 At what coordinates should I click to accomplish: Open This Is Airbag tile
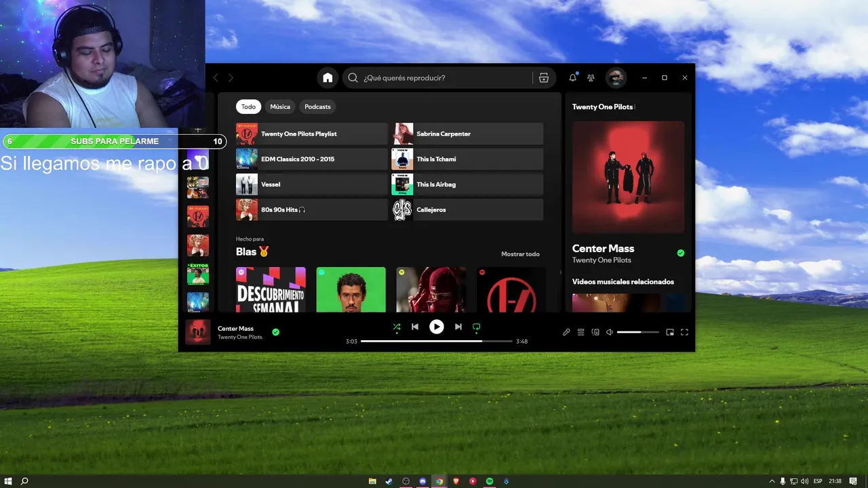(x=467, y=184)
